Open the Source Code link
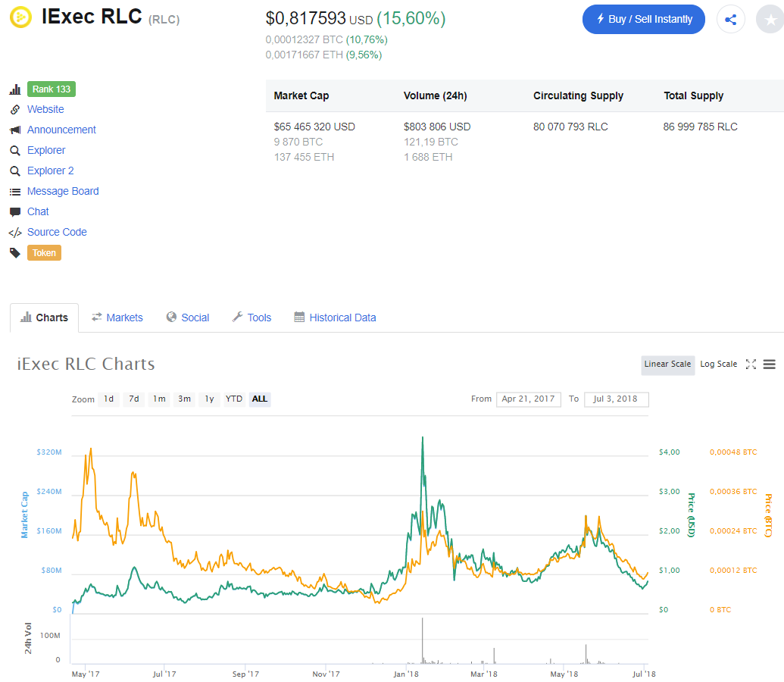This screenshot has height=682, width=784. tap(57, 232)
